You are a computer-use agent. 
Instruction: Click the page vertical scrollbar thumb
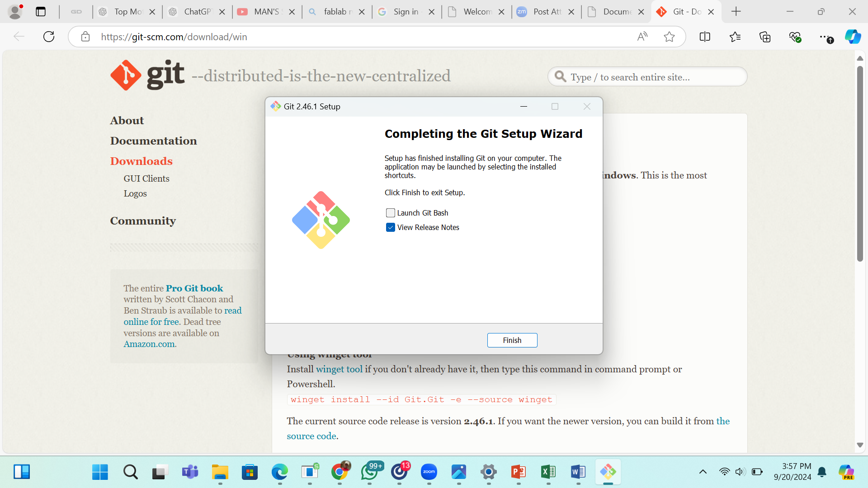[860, 164]
